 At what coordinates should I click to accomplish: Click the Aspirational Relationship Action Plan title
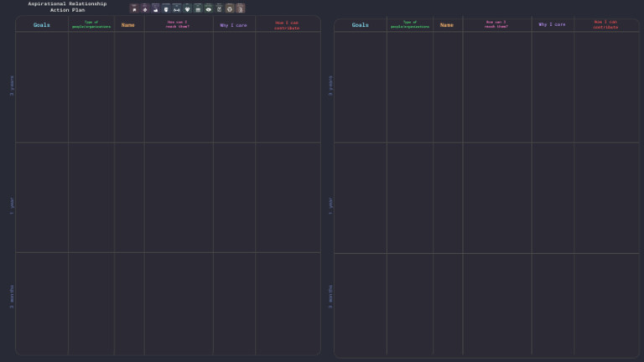67,7
